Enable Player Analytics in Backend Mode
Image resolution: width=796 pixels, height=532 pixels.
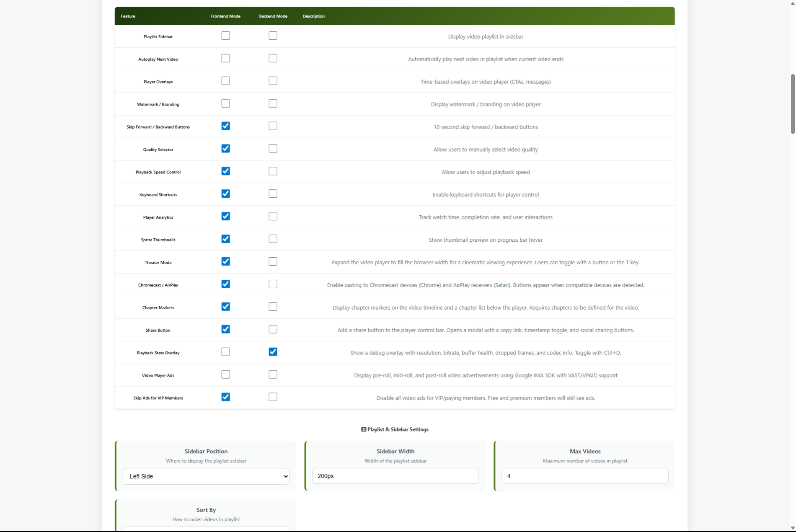[x=273, y=217]
